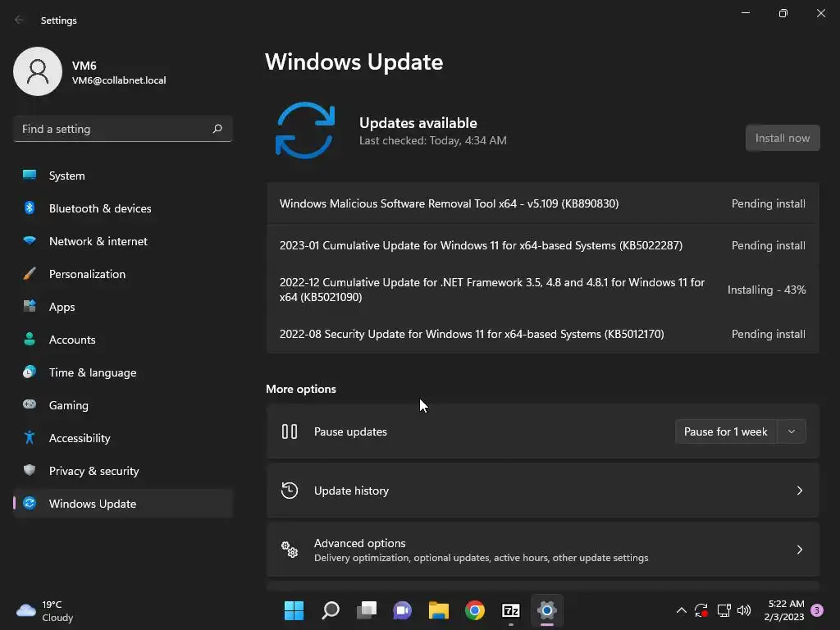Open taskbar Search
Screen dimensions: 840x630
[x=330, y=609]
